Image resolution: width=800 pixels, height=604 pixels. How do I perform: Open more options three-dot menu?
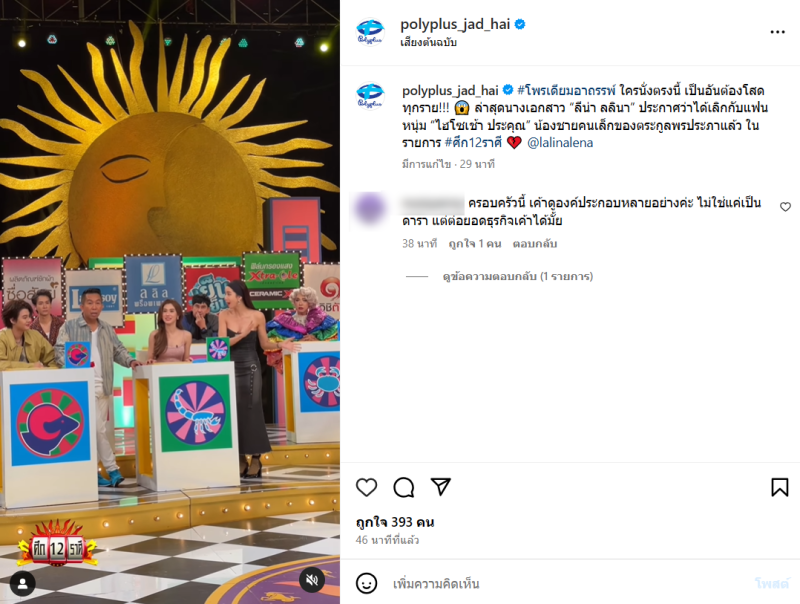(x=778, y=32)
